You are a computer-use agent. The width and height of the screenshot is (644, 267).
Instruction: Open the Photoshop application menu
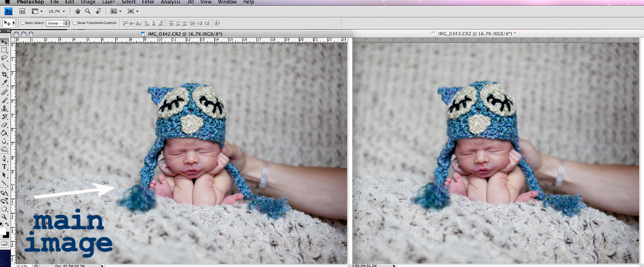(31, 2)
